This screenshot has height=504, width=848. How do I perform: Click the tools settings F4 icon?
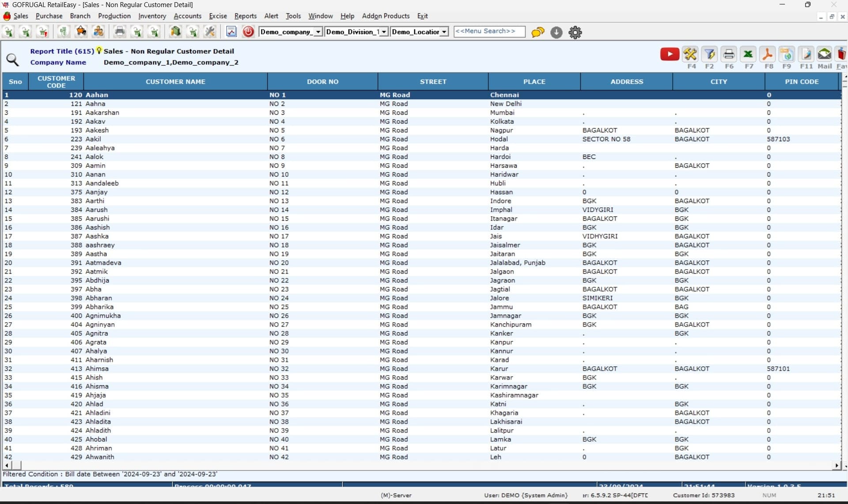[x=690, y=54]
